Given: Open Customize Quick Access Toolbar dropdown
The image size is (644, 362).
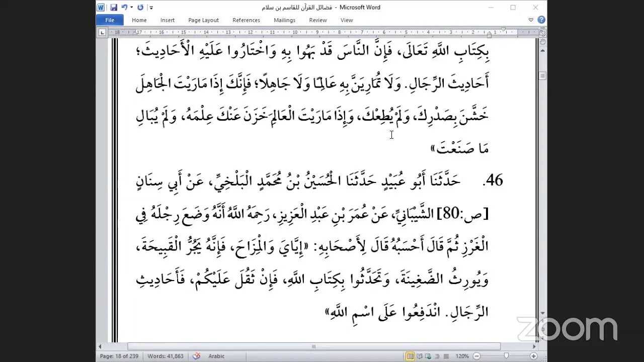Looking at the screenshot, I should pos(151,8).
